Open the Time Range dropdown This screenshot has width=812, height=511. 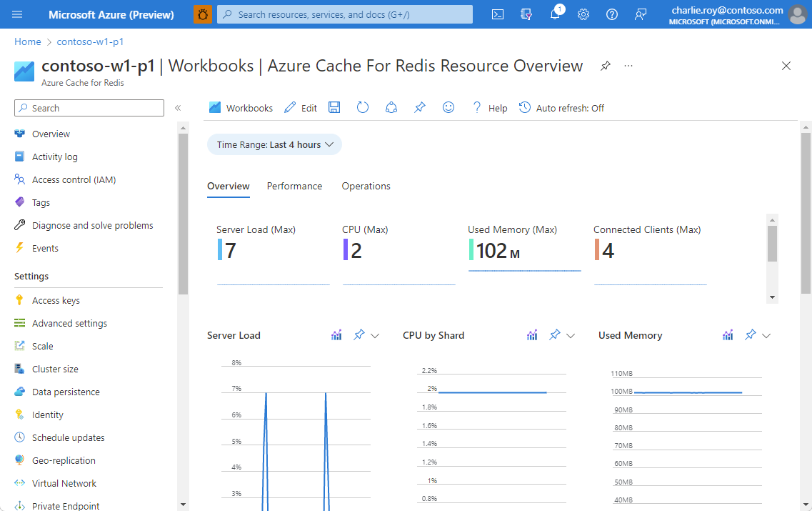click(x=274, y=144)
